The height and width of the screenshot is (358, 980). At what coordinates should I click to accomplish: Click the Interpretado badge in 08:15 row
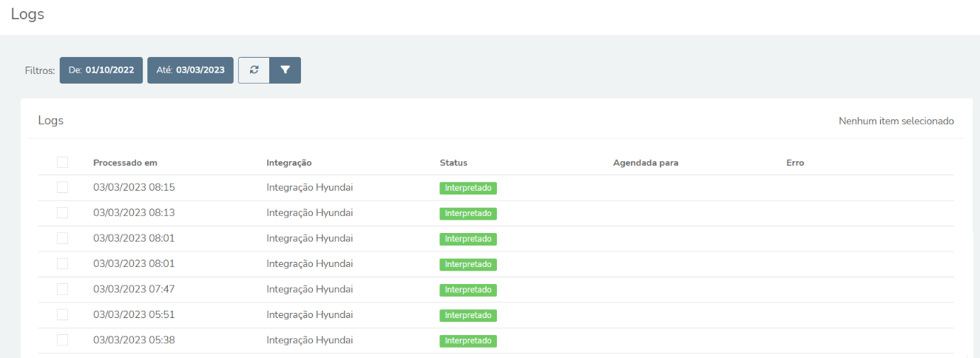point(468,189)
